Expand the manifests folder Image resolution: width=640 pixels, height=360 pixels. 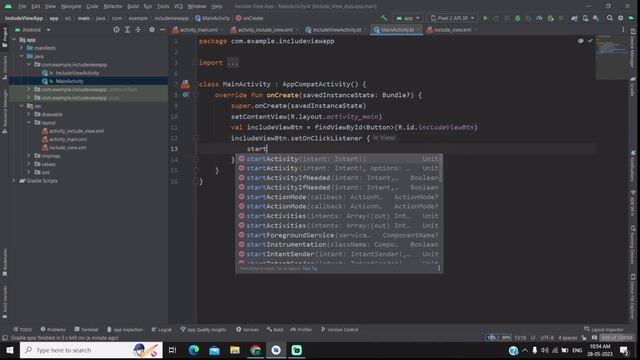click(x=22, y=48)
